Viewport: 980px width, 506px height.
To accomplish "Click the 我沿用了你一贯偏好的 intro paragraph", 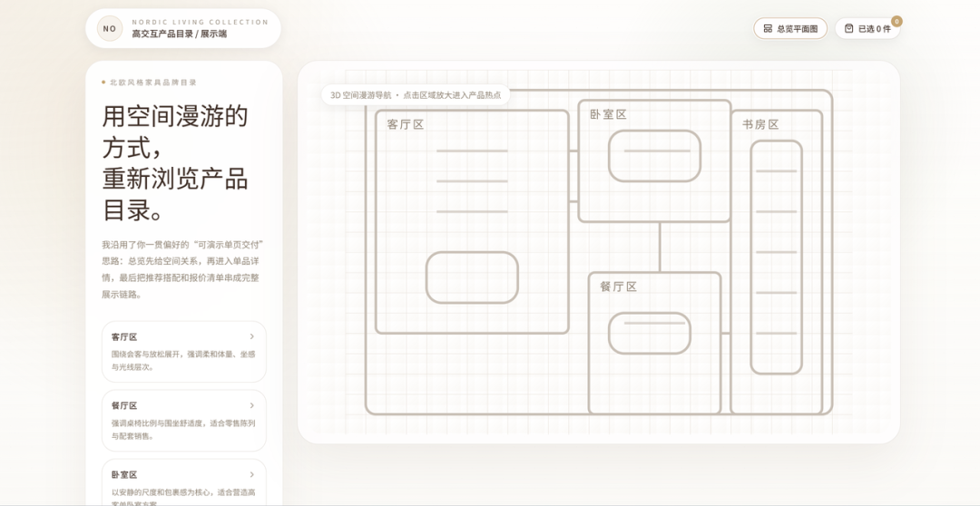I will click(183, 269).
